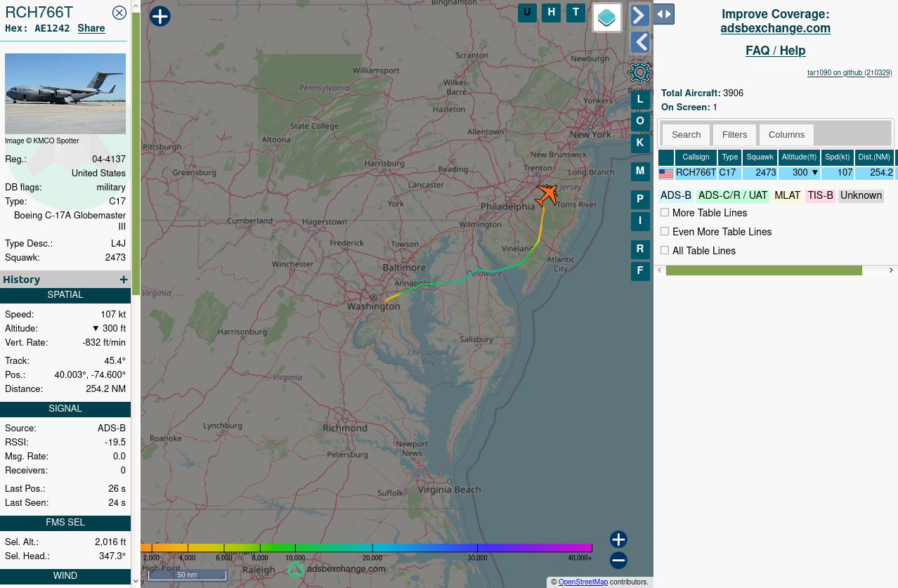
Task: Sort table by Spd(kt) column
Action: 838,157
